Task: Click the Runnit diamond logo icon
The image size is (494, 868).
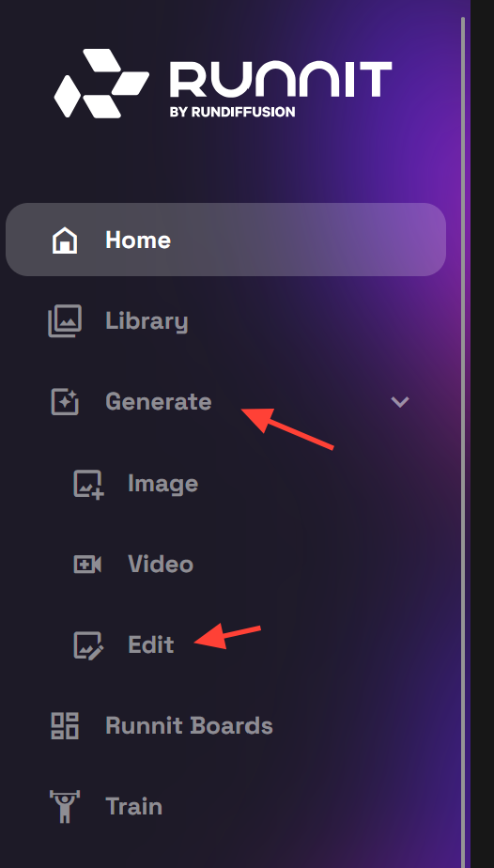Action: pos(101,83)
